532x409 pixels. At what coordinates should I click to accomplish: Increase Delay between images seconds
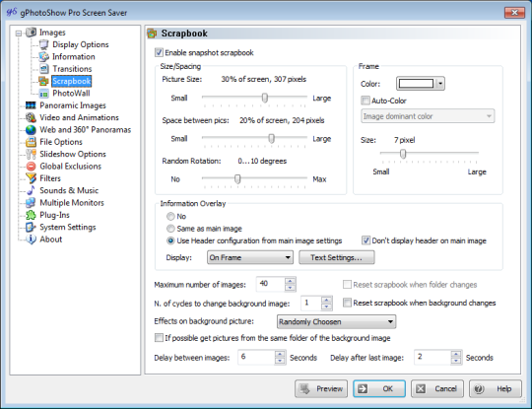[280, 354]
